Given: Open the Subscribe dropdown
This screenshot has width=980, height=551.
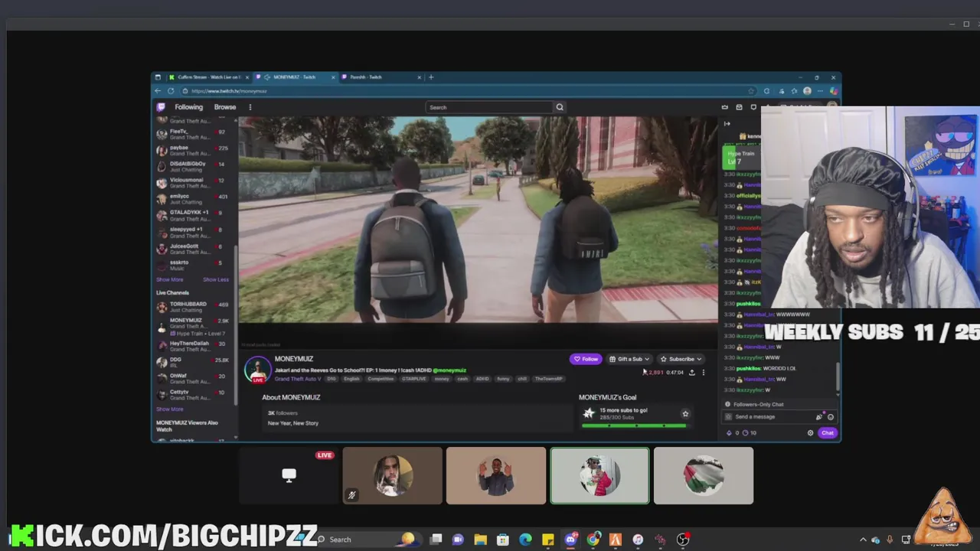Looking at the screenshot, I should pos(681,359).
